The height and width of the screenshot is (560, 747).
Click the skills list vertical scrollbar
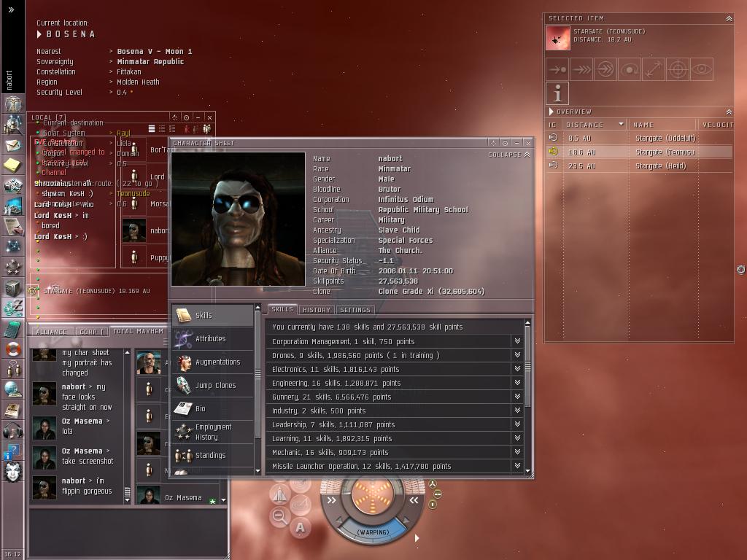527,396
